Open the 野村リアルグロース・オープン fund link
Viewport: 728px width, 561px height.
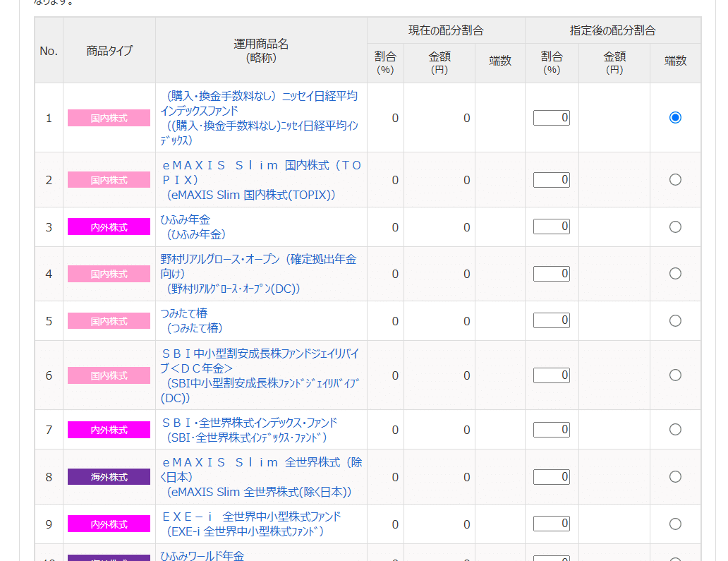coord(259,274)
